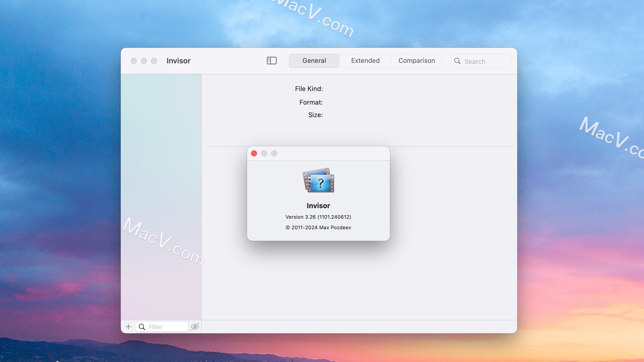Click the copyright Max Pozdeev text

318,228
